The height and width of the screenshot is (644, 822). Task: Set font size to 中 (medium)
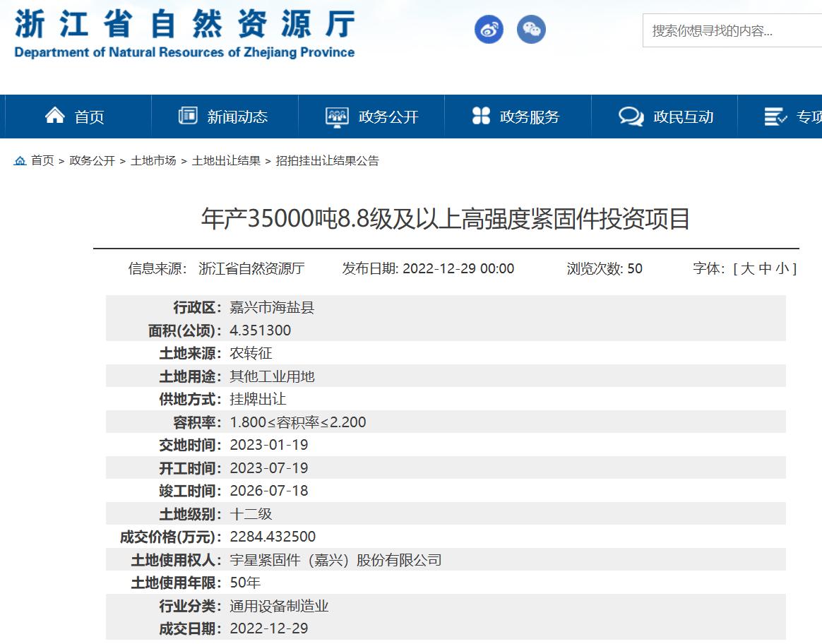click(x=765, y=268)
